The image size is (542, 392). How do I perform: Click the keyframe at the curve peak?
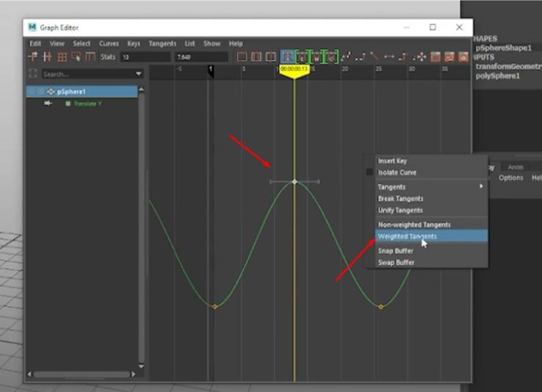(295, 181)
